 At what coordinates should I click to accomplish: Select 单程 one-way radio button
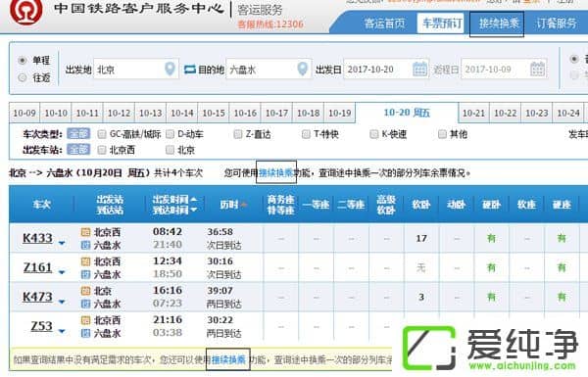pos(23,60)
